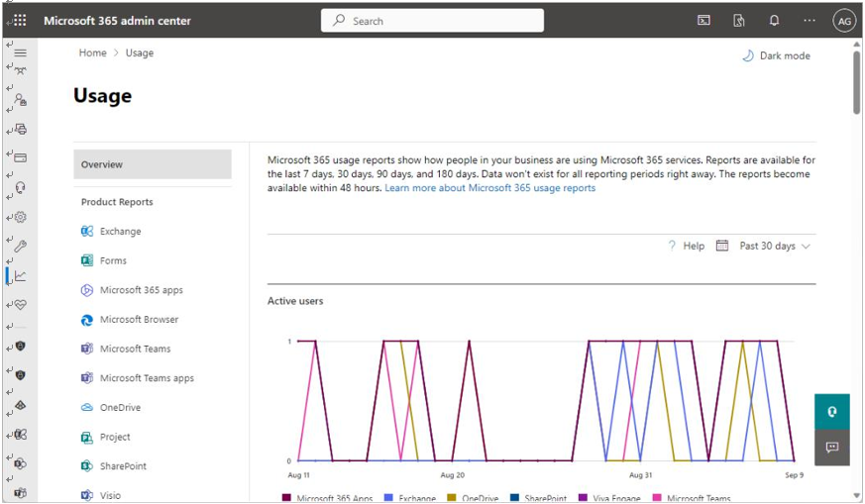
Task: Click the Help link above the chart
Action: 687,246
